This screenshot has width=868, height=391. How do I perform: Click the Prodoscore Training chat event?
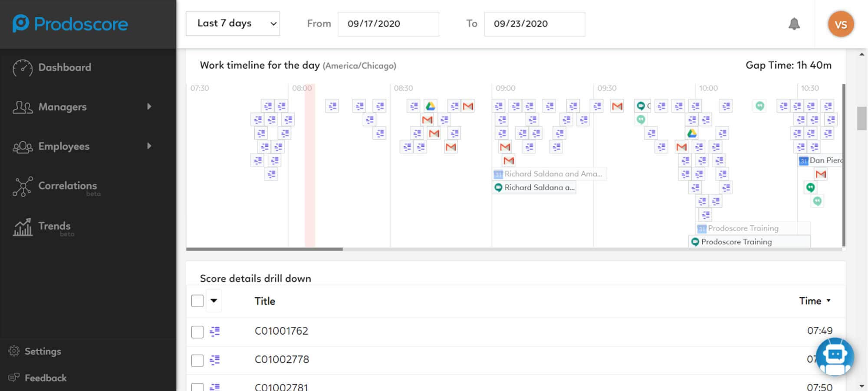point(736,242)
